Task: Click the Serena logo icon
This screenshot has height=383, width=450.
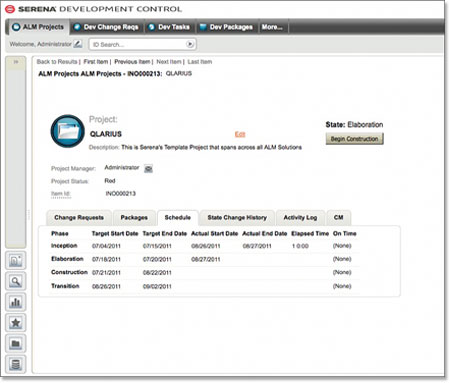Action: (10, 9)
